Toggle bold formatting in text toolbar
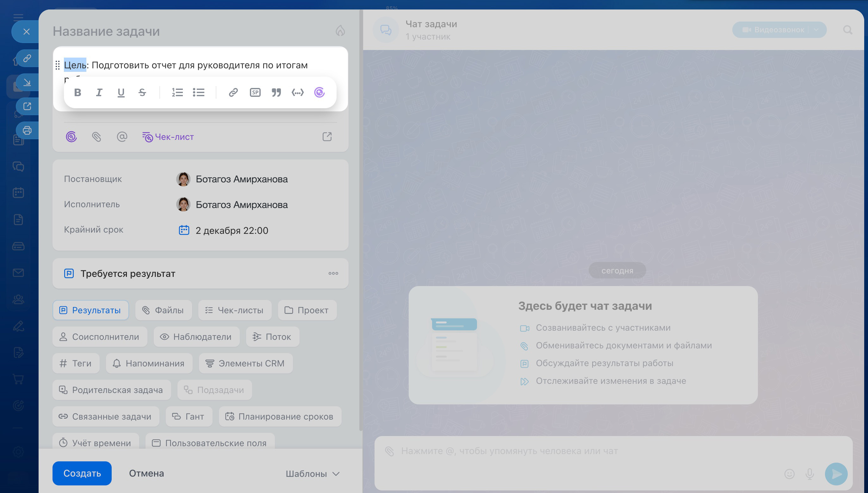 tap(77, 92)
